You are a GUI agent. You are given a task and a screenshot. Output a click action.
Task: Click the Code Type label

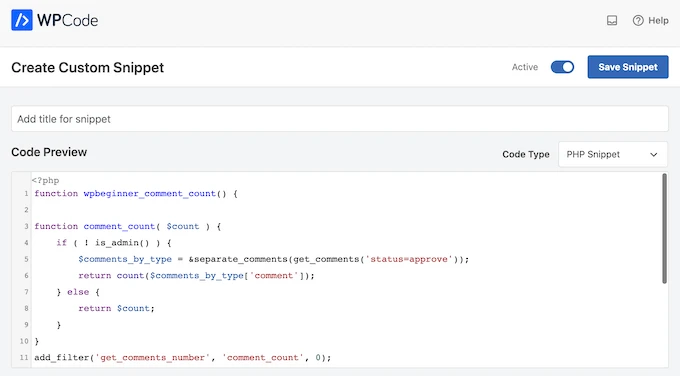[x=526, y=154]
